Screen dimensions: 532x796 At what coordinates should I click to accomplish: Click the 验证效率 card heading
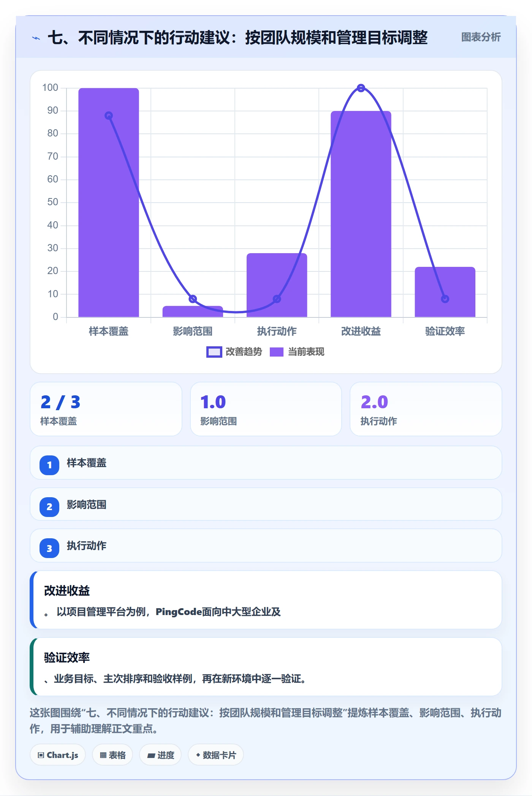[67, 658]
